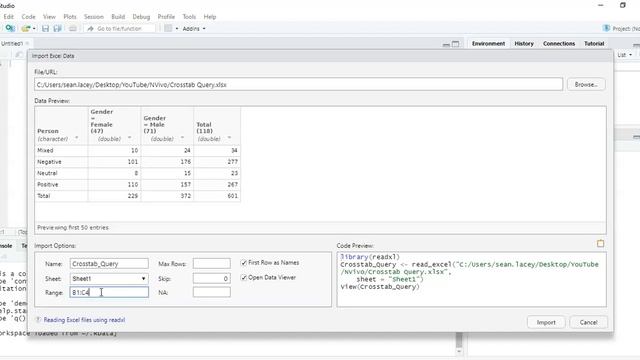Open the Edit menu

(x=9, y=17)
